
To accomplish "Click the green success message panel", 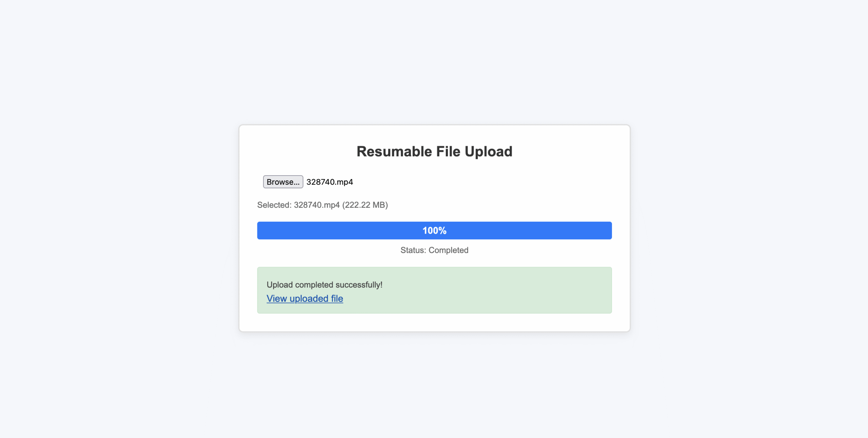I will pyautogui.click(x=434, y=290).
